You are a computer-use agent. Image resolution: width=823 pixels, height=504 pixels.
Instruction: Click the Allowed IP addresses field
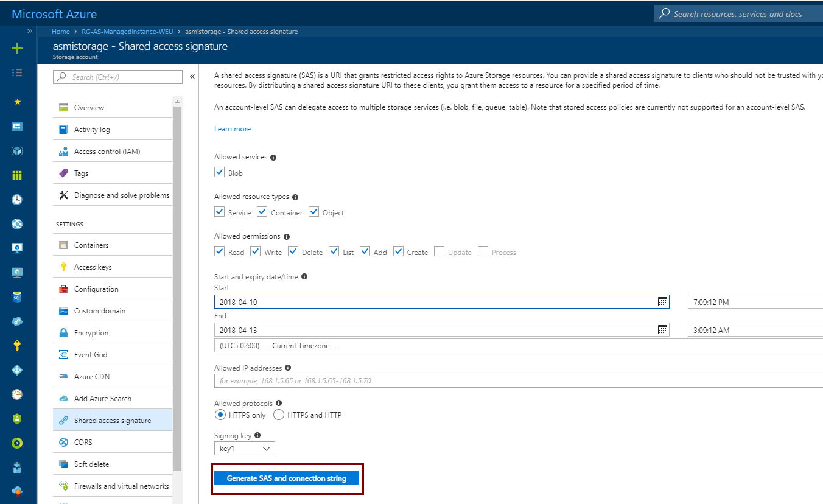[517, 381]
